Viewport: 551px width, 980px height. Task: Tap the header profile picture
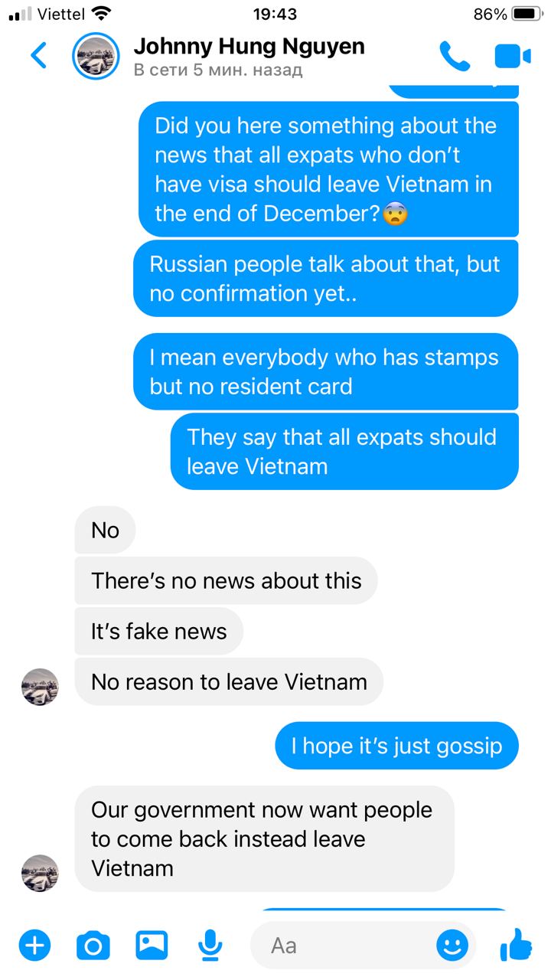[96, 56]
